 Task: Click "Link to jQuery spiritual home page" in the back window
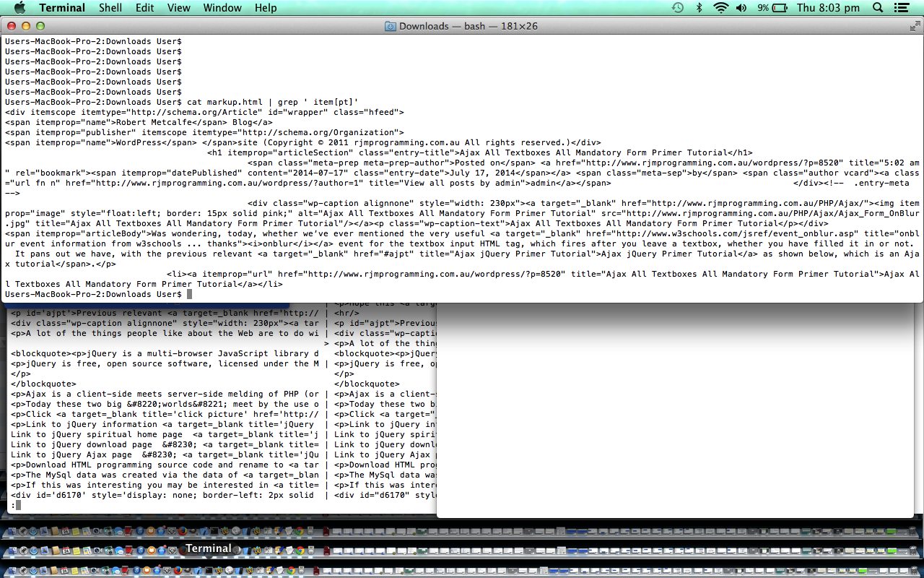(x=97, y=434)
